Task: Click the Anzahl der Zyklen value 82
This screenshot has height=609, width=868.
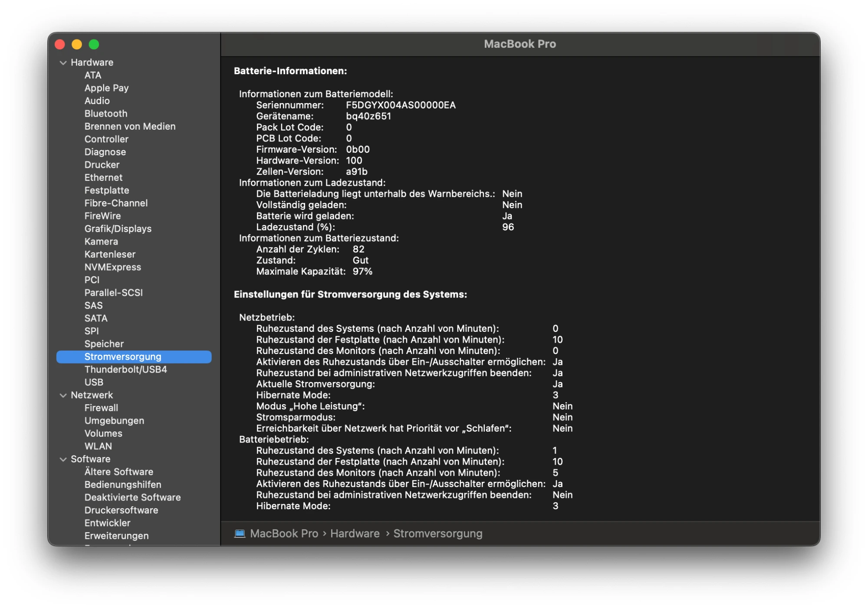Action: point(358,249)
